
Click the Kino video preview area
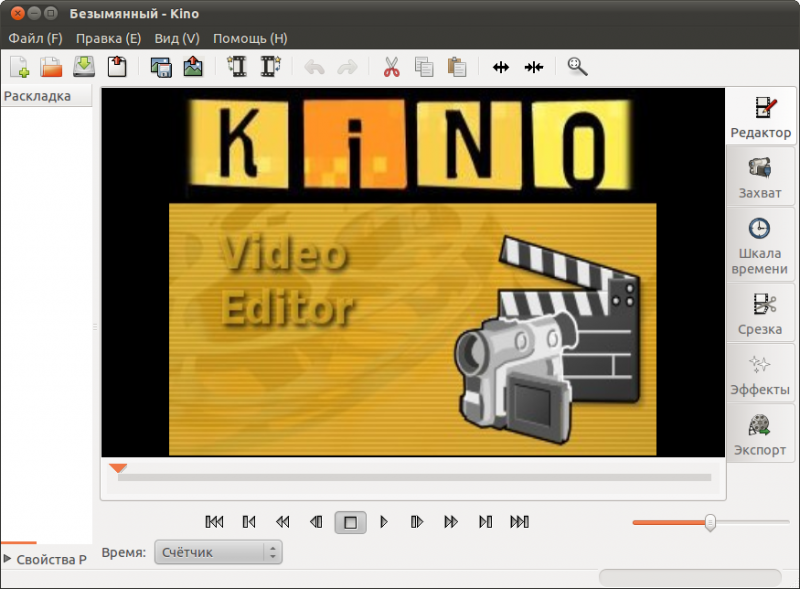tap(413, 272)
